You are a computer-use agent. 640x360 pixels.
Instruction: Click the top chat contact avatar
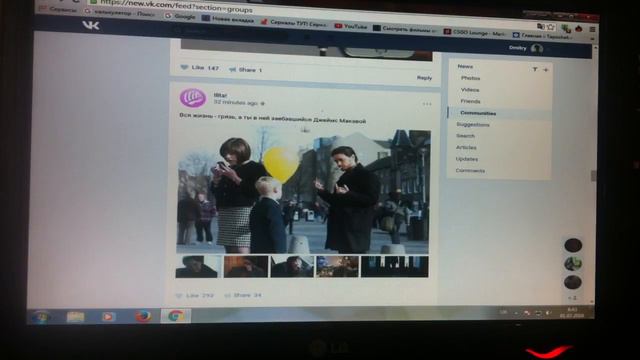point(573,245)
